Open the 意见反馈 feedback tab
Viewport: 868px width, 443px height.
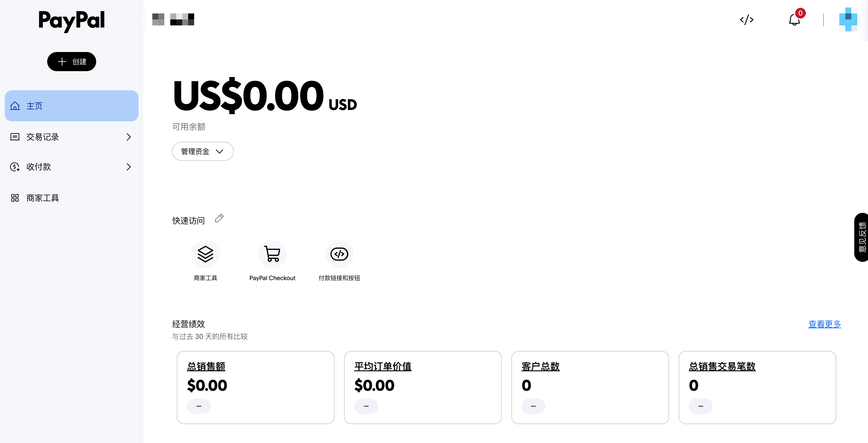[x=862, y=237]
